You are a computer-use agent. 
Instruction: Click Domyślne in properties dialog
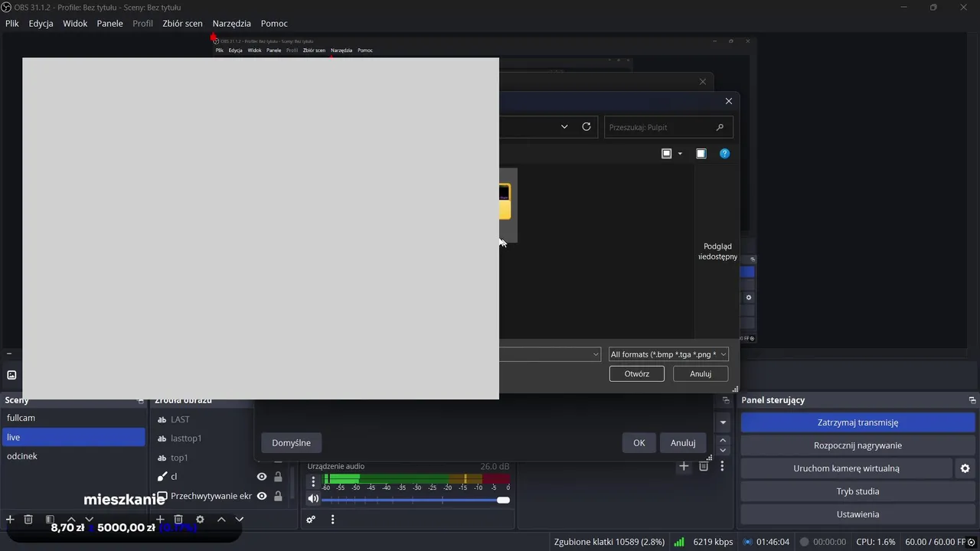[291, 442]
